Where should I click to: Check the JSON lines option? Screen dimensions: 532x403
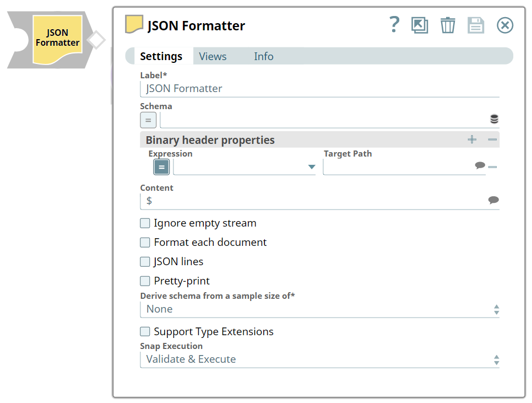pyautogui.click(x=145, y=261)
